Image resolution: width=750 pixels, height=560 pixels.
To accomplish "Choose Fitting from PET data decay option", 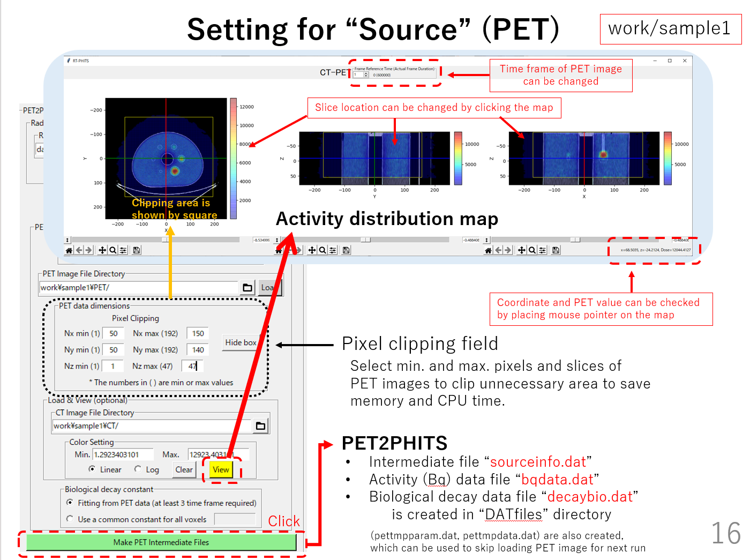I will [x=70, y=503].
